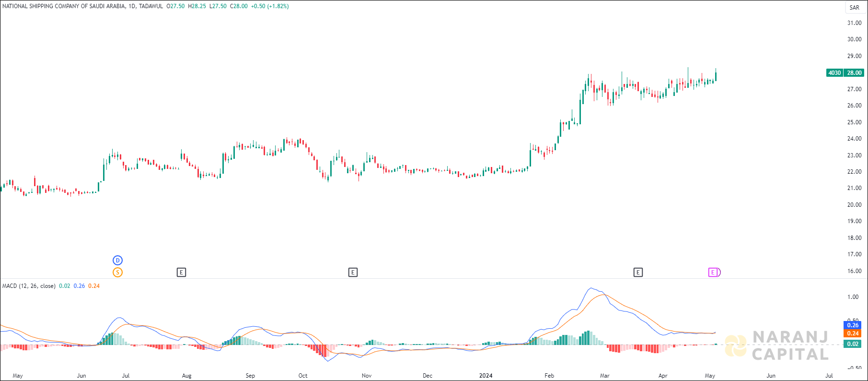Screen dimensions: 868x381
Task: Click the green 0.02 histogram value tag
Action: [853, 344]
